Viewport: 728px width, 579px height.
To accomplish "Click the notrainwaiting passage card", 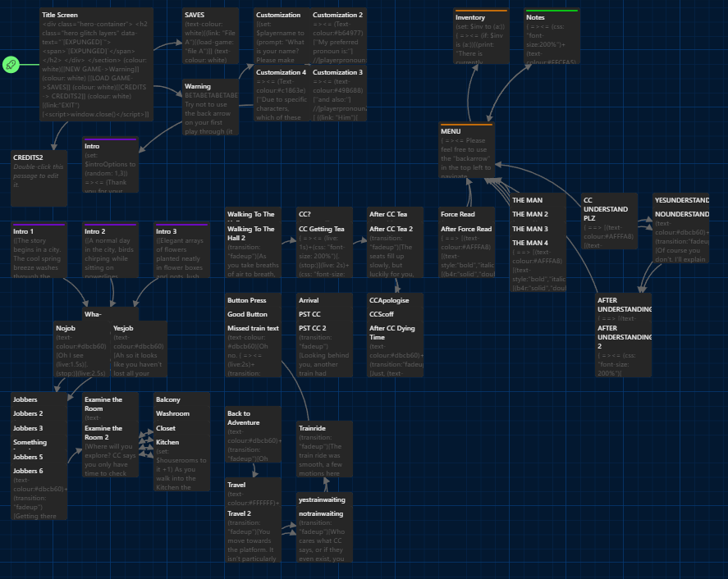I will coord(324,535).
